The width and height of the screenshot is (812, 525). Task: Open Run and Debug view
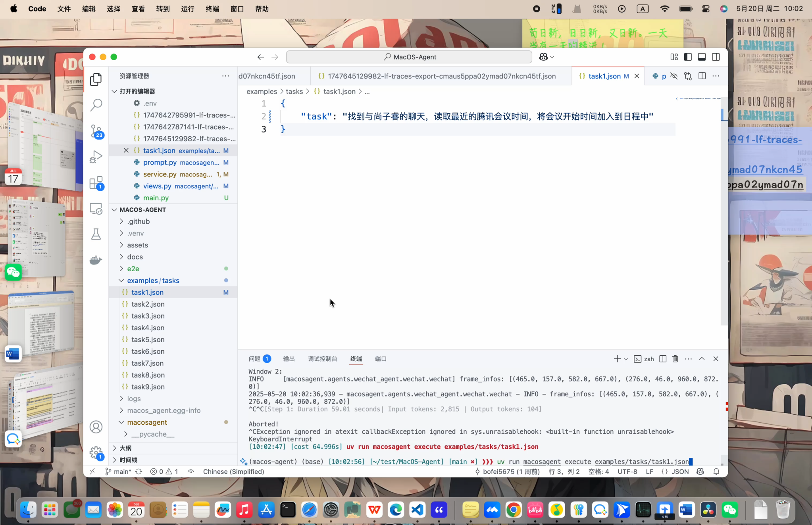pos(96,157)
